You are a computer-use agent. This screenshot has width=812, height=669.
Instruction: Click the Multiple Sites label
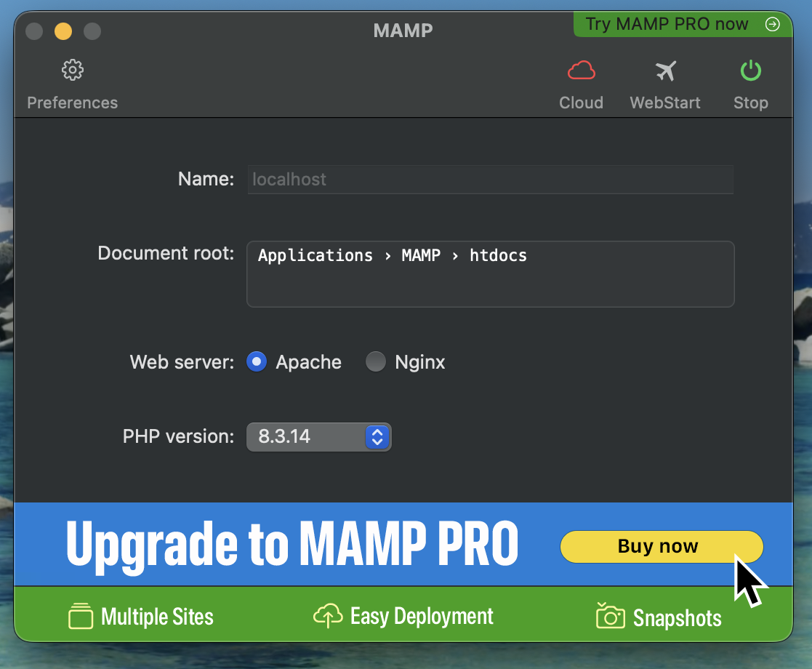(157, 617)
